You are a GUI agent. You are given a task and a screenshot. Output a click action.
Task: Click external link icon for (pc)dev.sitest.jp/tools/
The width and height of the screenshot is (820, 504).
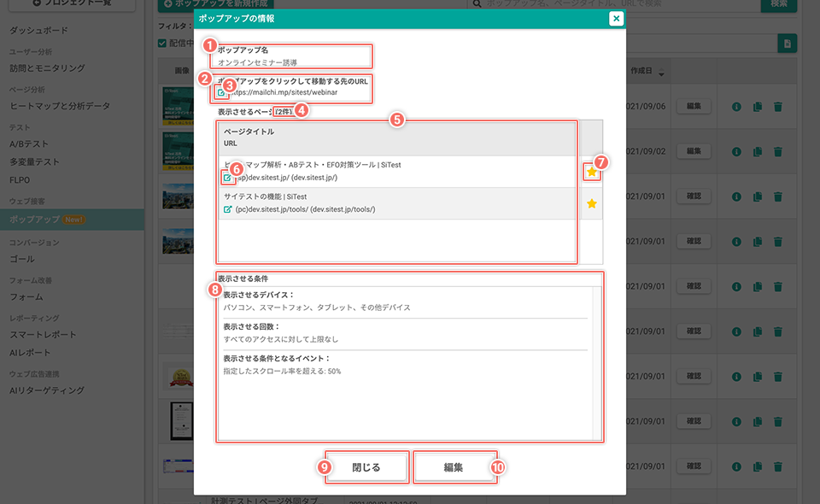227,209
